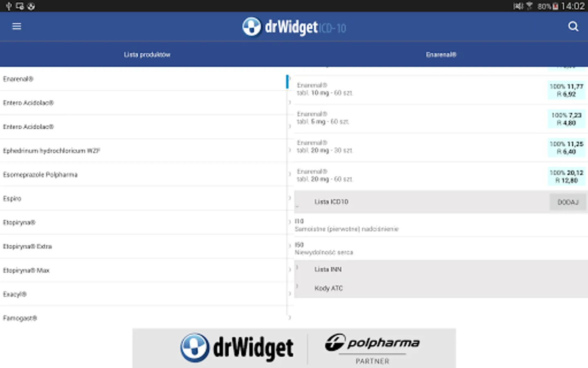Image resolution: width=588 pixels, height=368 pixels.
Task: Open Espiro product entry
Action: click(143, 199)
